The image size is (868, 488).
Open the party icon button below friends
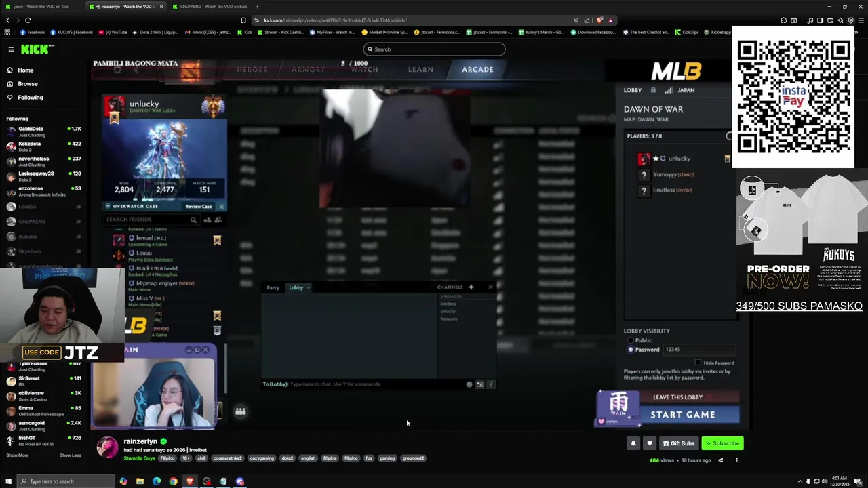[240, 411]
